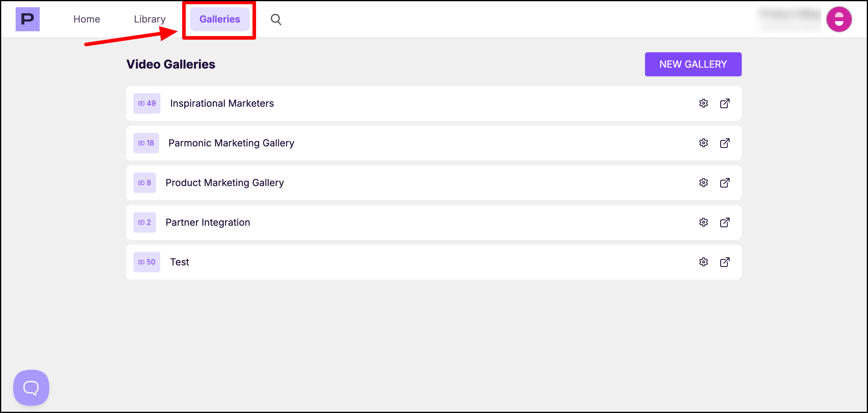Select the Galleries tab

point(219,19)
